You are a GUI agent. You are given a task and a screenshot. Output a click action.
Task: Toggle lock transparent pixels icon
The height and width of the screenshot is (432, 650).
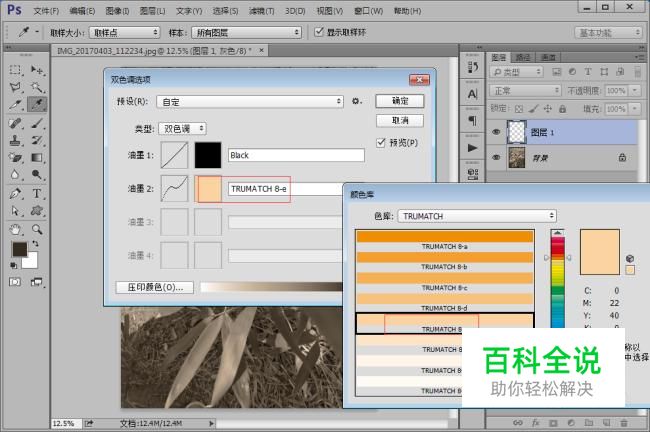519,109
